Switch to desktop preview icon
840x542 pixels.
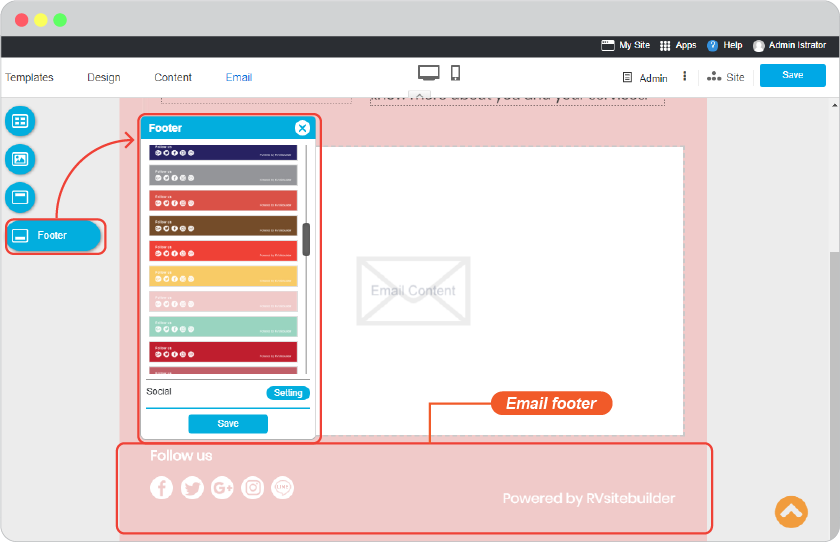click(x=429, y=73)
